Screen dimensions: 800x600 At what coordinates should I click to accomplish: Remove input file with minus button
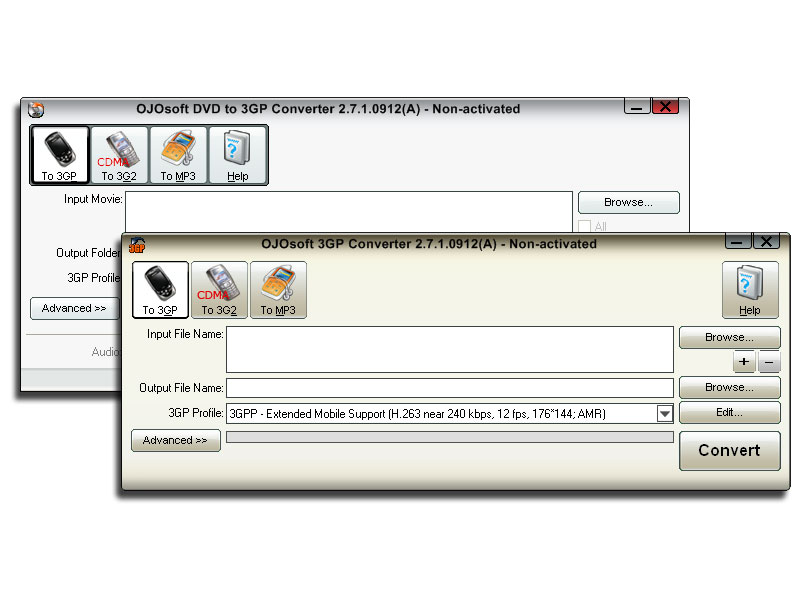[x=769, y=362]
